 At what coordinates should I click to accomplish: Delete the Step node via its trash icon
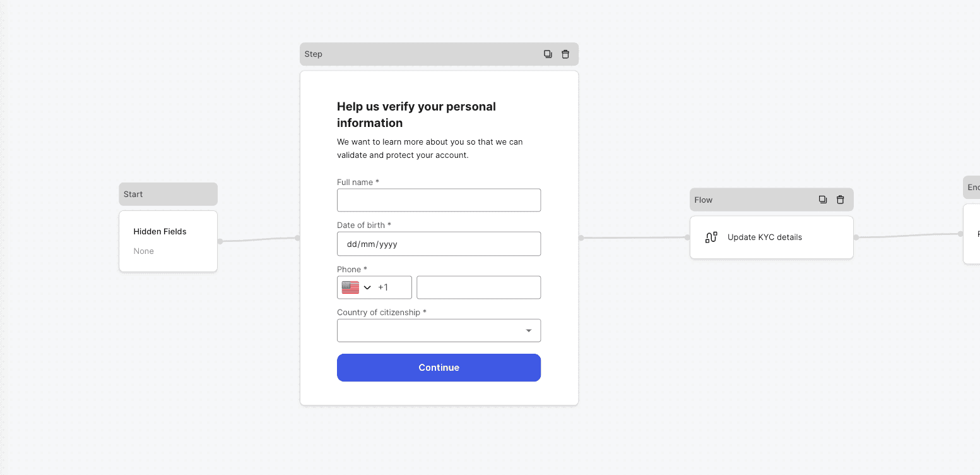pos(565,54)
